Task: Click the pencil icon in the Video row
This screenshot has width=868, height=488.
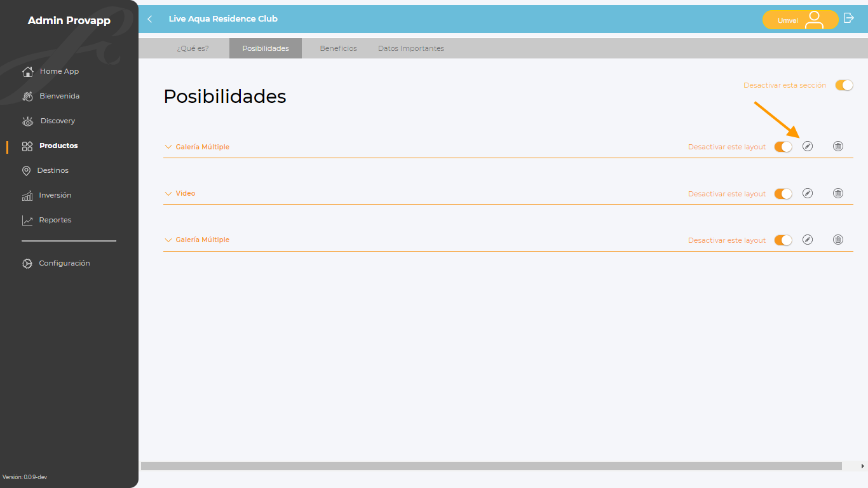Action: pyautogui.click(x=808, y=193)
